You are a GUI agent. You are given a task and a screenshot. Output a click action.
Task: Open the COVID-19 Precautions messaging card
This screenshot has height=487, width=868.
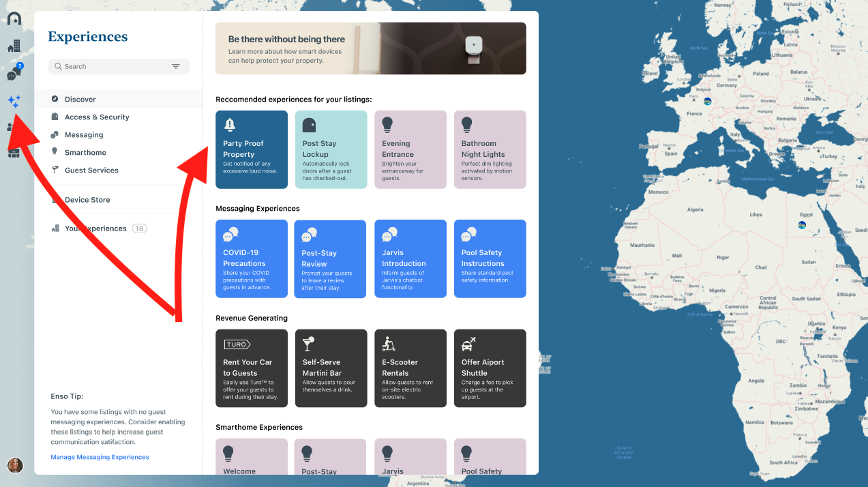point(252,259)
